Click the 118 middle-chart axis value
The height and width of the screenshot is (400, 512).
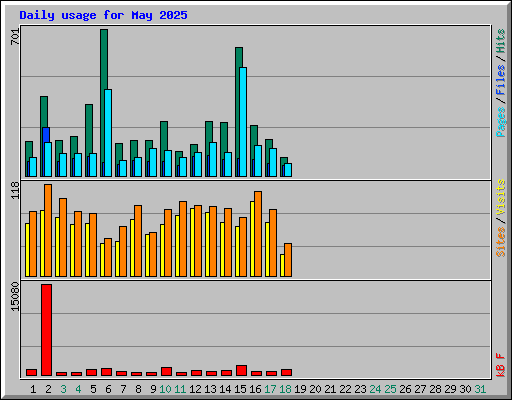(15, 190)
